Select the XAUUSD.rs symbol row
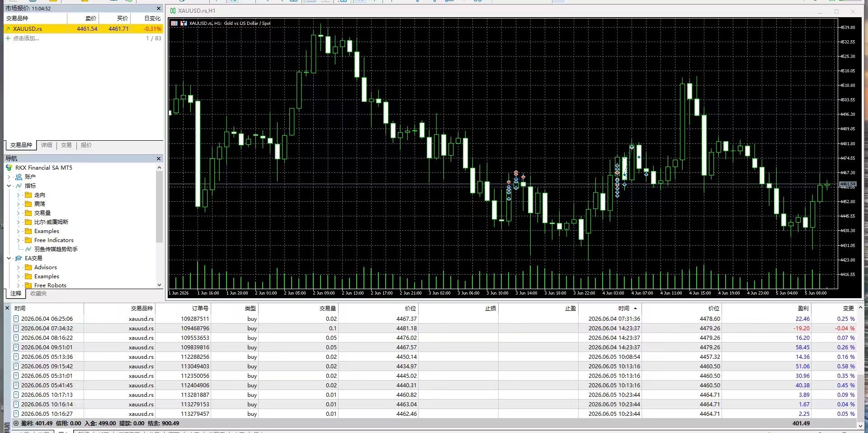This screenshot has width=868, height=433. 84,29
